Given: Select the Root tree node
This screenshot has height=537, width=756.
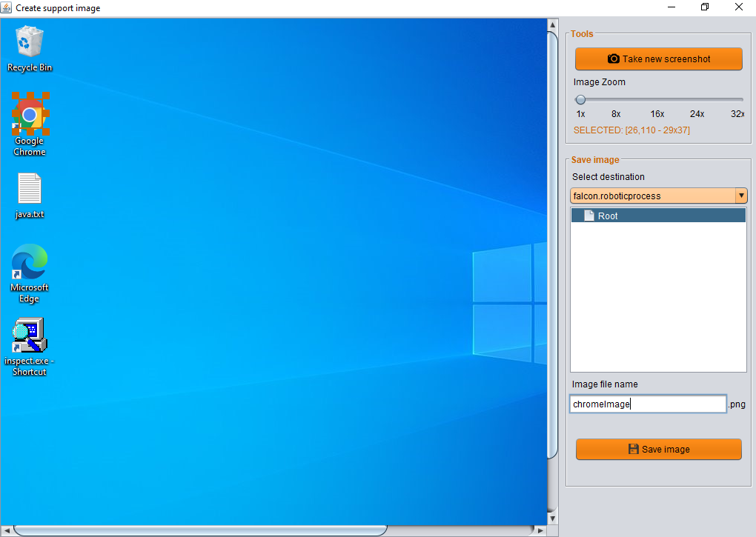Looking at the screenshot, I should 607,216.
